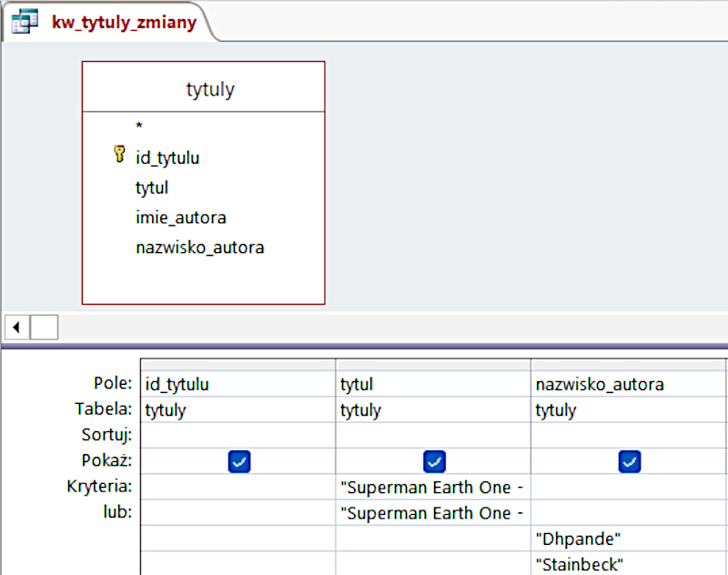Select the kw_tytuly_zmiany query tab
The height and width of the screenshot is (575, 728).
124,22
